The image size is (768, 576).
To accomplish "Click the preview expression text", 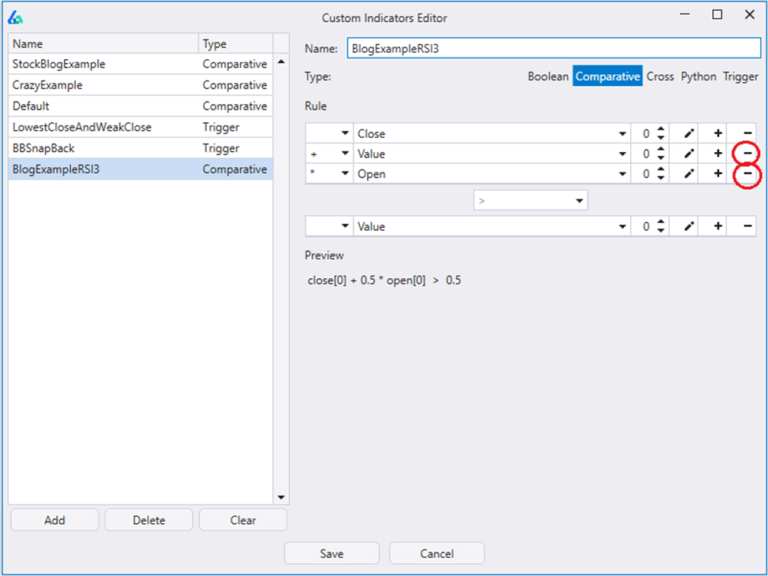I will 384,280.
